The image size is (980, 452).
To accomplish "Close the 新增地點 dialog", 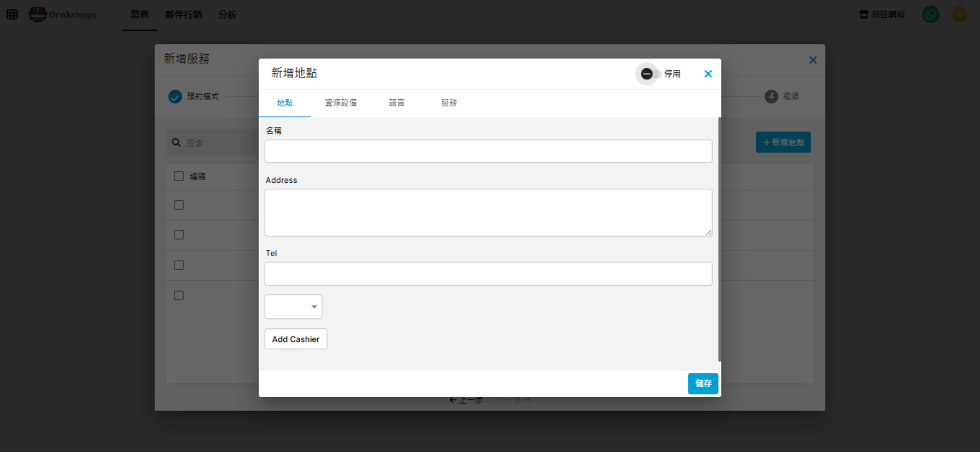I will pyautogui.click(x=708, y=74).
